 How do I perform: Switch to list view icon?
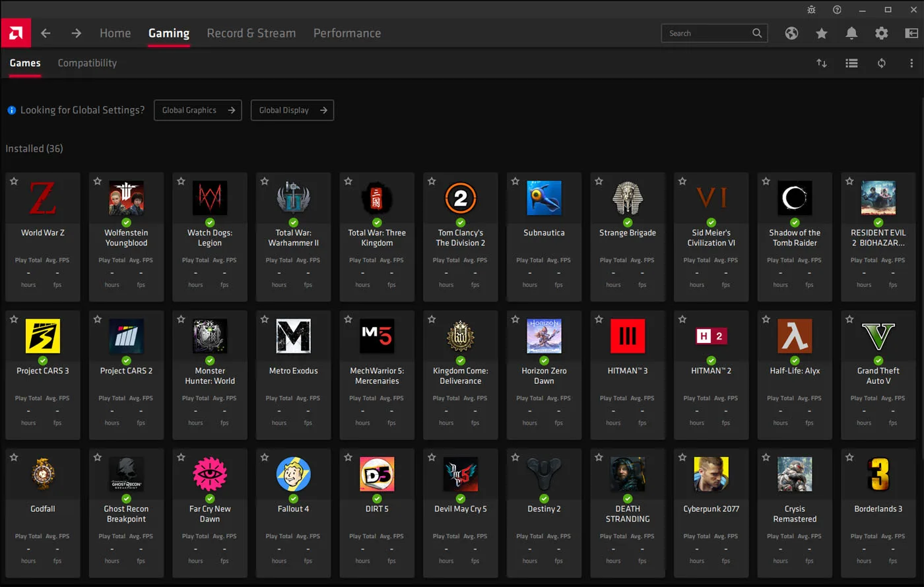[852, 63]
